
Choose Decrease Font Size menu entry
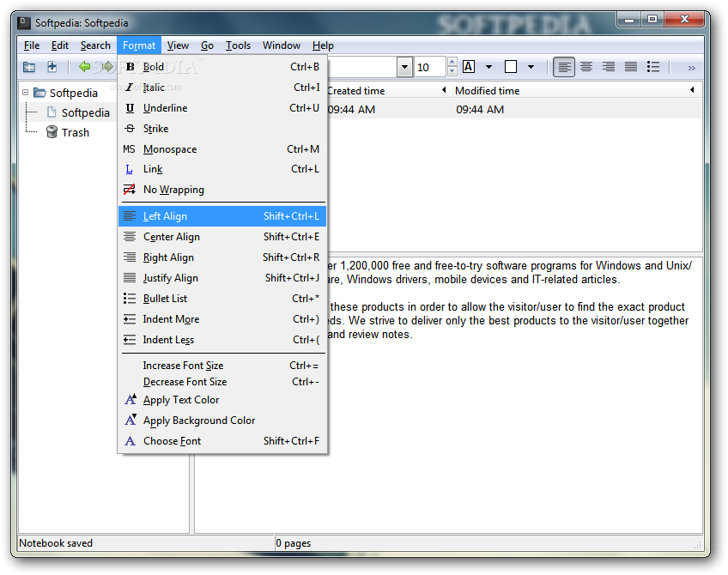tap(222, 382)
